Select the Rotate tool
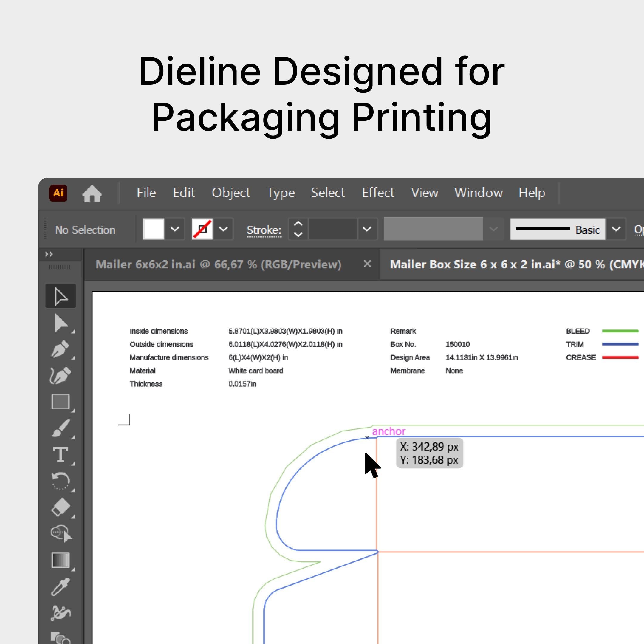This screenshot has width=644, height=644. click(60, 481)
